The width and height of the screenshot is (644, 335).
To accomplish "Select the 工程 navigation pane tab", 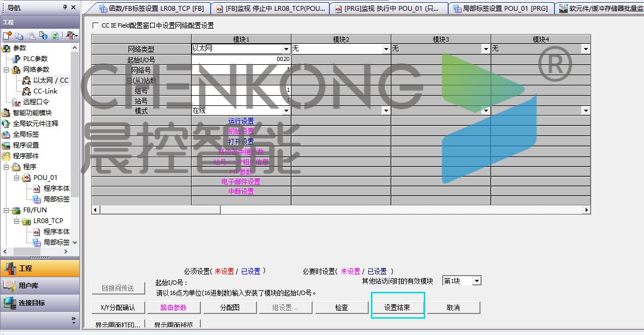I will [40, 269].
